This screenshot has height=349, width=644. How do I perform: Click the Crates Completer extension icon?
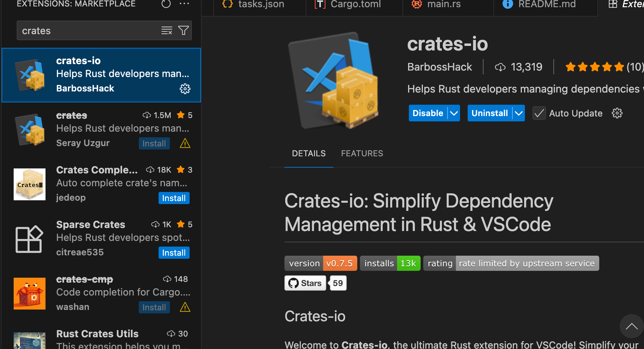coord(30,184)
